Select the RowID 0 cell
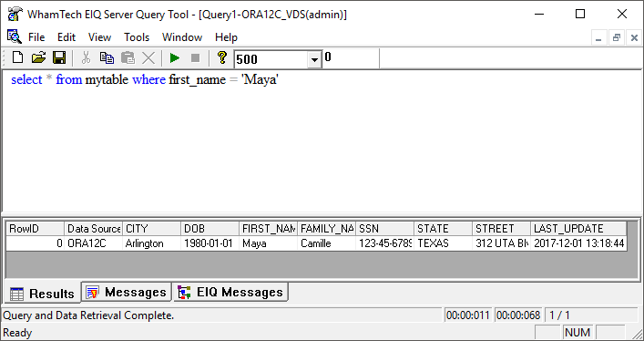Image resolution: width=644 pixels, height=341 pixels. [x=35, y=243]
